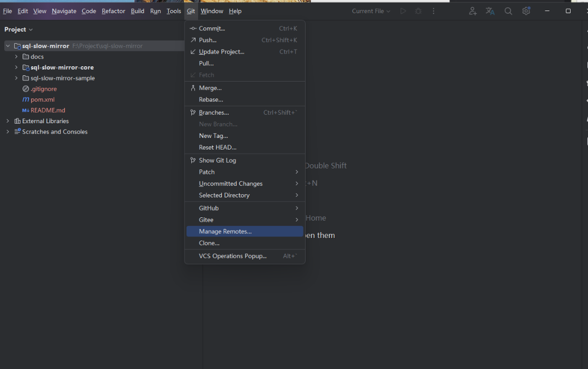The height and width of the screenshot is (369, 588).
Task: Open the Current File run configuration dropdown
Action: click(370, 11)
